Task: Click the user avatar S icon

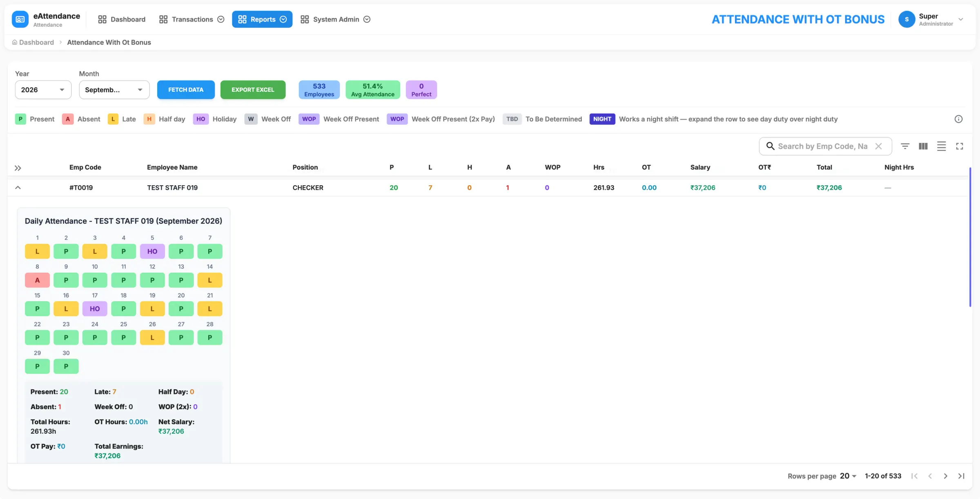Action: pos(906,19)
